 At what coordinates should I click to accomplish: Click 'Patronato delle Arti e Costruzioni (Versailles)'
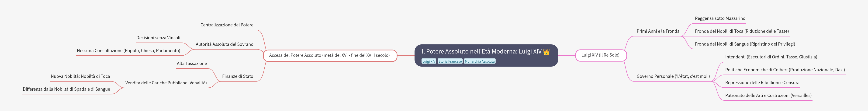pos(768,96)
